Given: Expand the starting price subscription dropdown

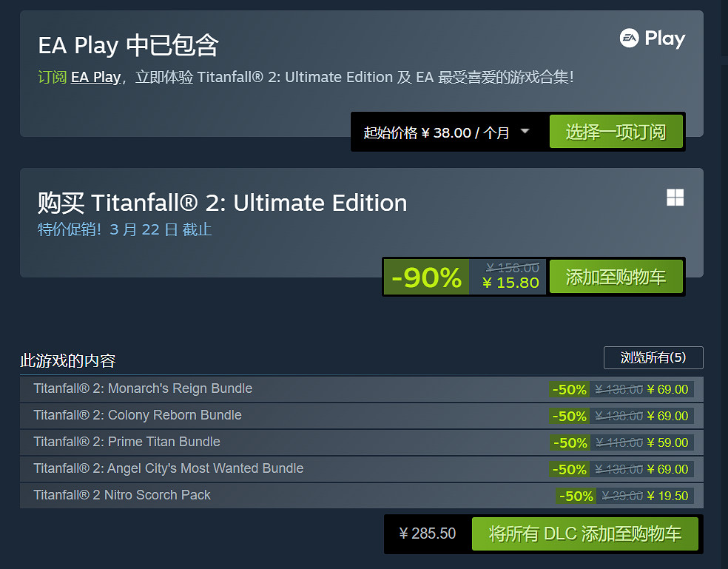Looking at the screenshot, I should click(x=525, y=132).
